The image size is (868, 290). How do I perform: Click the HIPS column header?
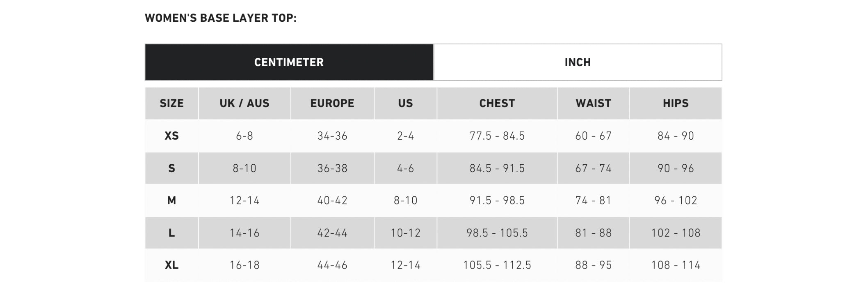(x=676, y=103)
